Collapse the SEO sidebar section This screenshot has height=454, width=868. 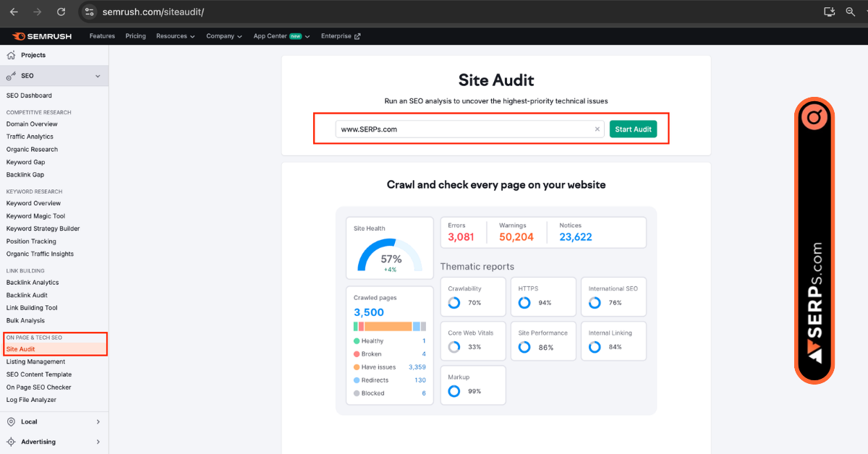97,75
